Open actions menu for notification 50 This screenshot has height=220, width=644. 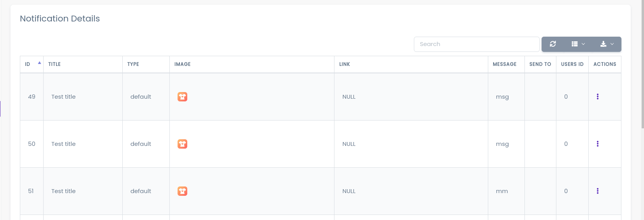[597, 144]
